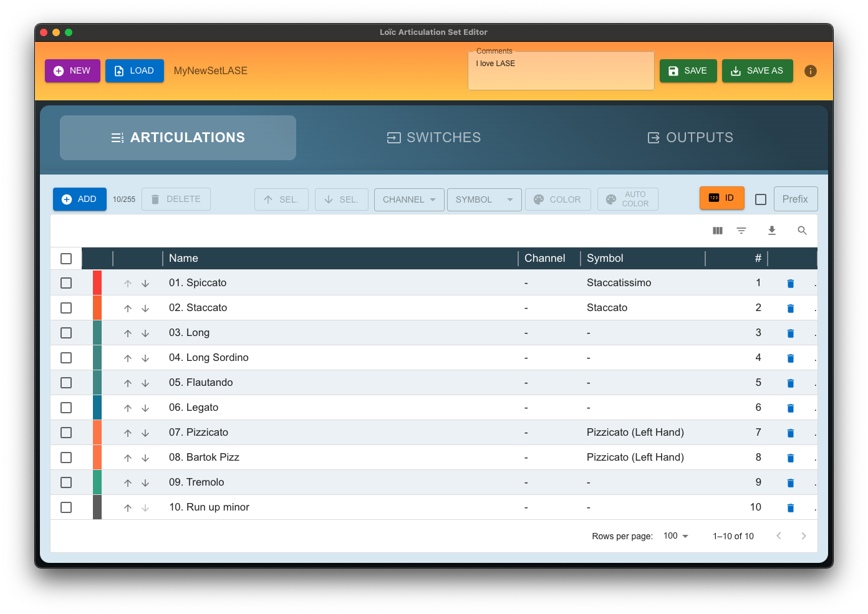Open the table search icon

pyautogui.click(x=802, y=231)
